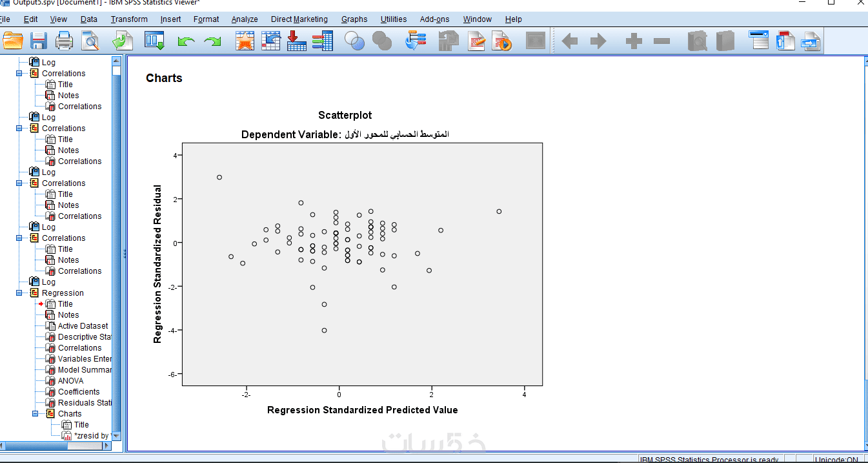Viewport: 868px width, 463px height.
Task: Save the output document with the diskette icon
Action: click(39, 42)
